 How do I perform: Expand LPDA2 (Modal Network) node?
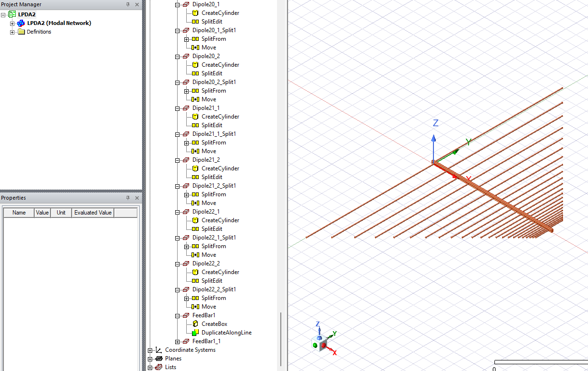(x=12, y=23)
